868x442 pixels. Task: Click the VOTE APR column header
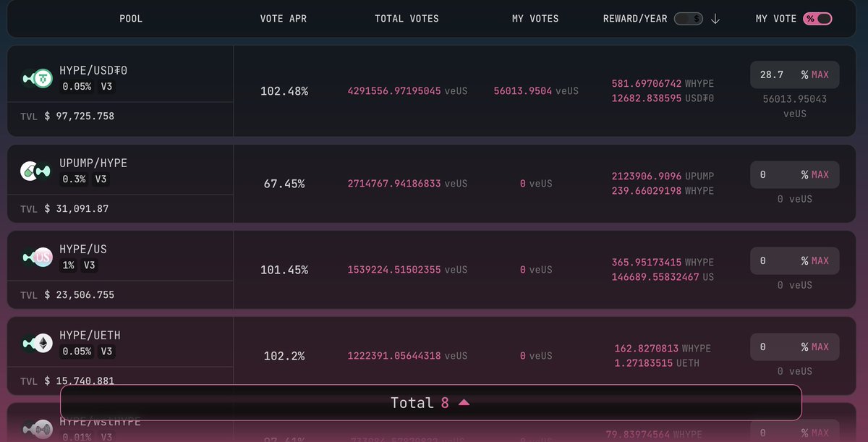284,19
